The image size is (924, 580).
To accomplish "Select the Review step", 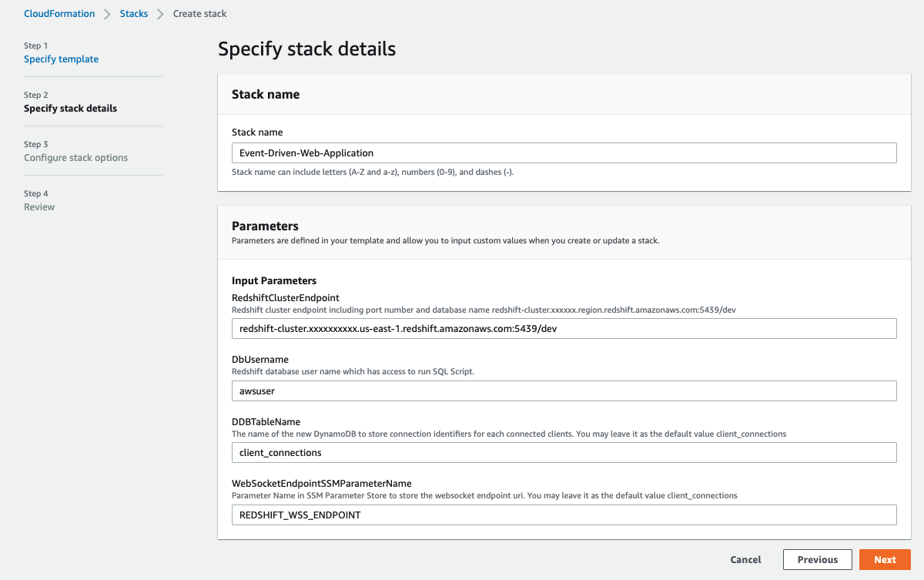I will pos(39,207).
